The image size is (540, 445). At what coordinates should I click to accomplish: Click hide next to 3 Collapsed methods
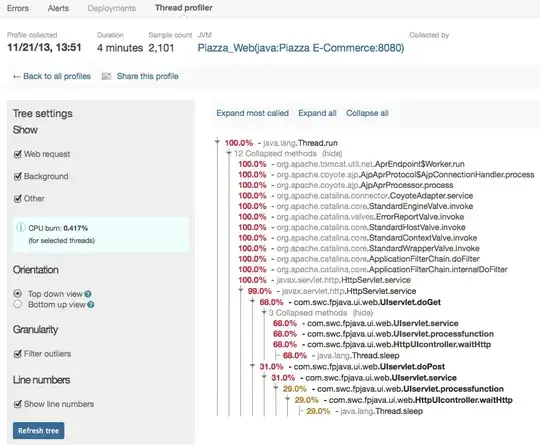pos(363,313)
